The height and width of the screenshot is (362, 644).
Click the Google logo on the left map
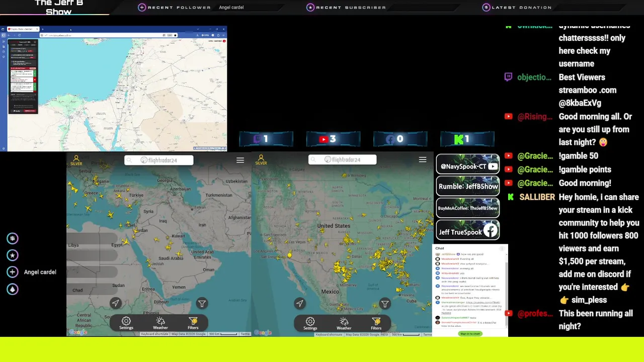[x=78, y=332]
